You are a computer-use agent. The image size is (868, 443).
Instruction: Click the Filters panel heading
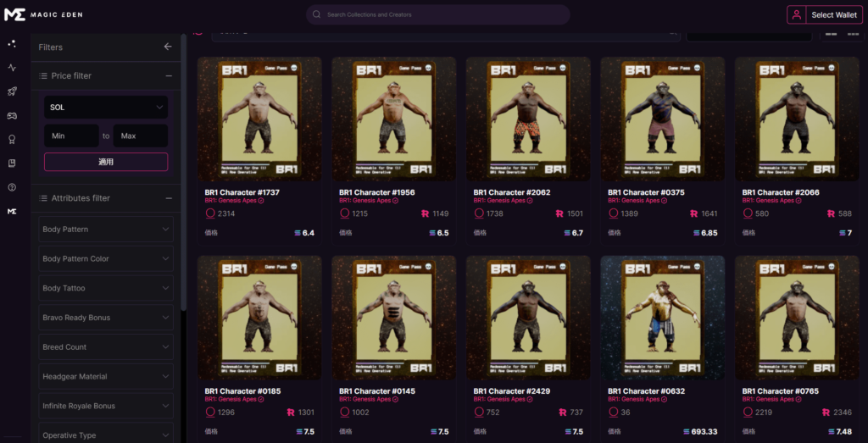(50, 47)
